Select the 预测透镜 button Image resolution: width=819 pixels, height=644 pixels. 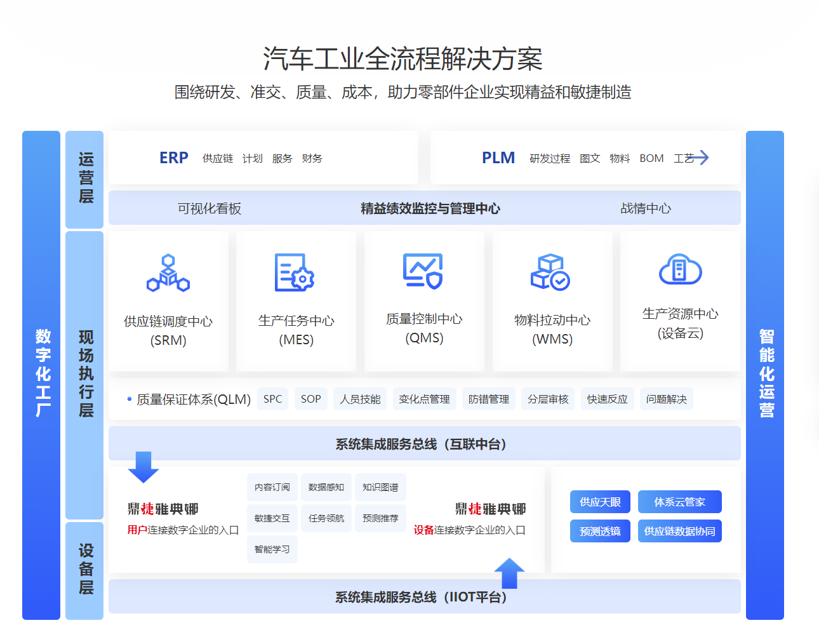[x=600, y=531]
